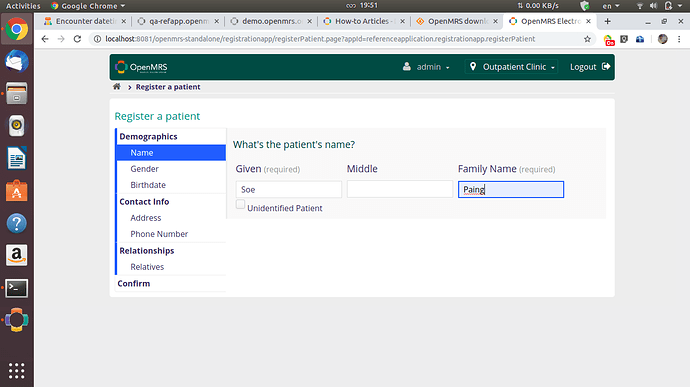
Task: Bookmark this page with star icon
Action: (x=587, y=39)
